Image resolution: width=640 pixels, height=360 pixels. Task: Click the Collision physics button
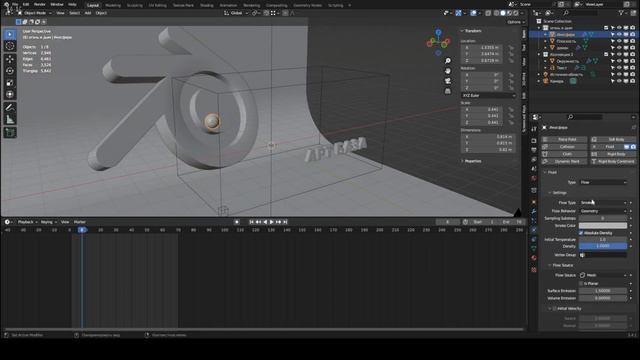[x=564, y=147]
